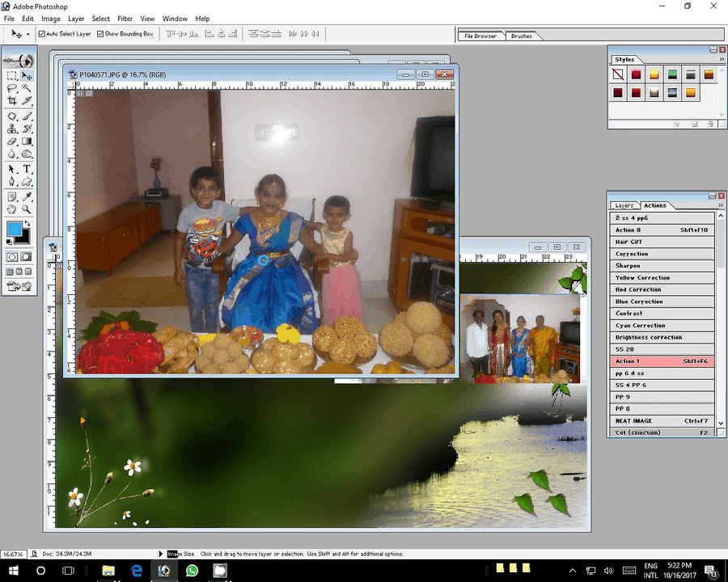Select the Brush tool
Image resolution: width=728 pixels, height=582 pixels.
coord(27,116)
